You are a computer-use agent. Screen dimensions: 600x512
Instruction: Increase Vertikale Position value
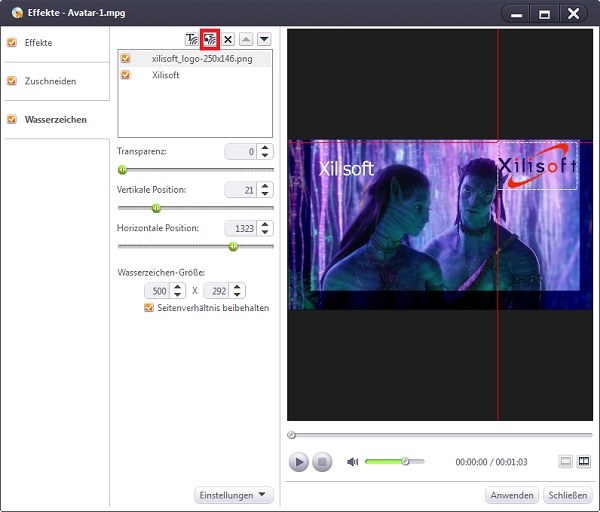(x=265, y=186)
